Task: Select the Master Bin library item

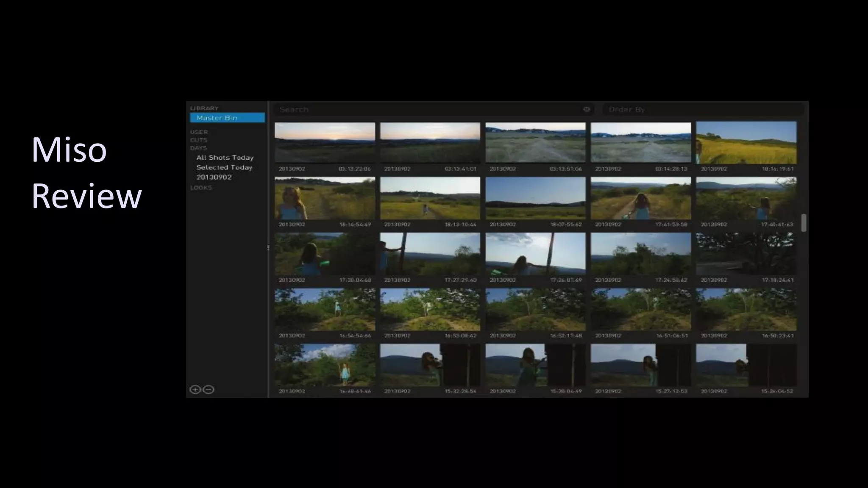Action: click(227, 118)
